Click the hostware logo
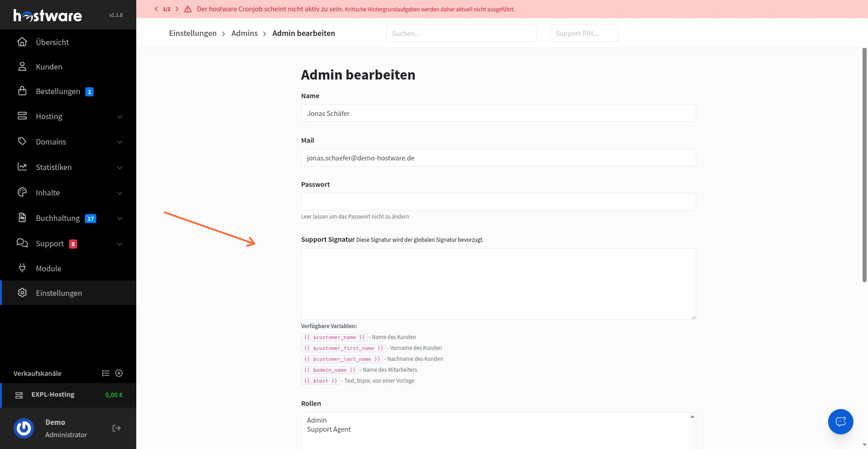Screen dimensions: 868x449 [x=48, y=15]
